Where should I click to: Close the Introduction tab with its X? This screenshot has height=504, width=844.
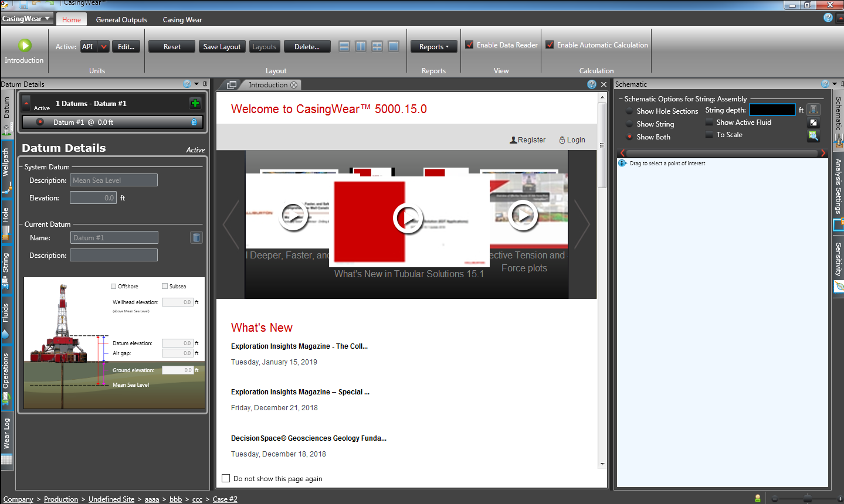pyautogui.click(x=294, y=85)
